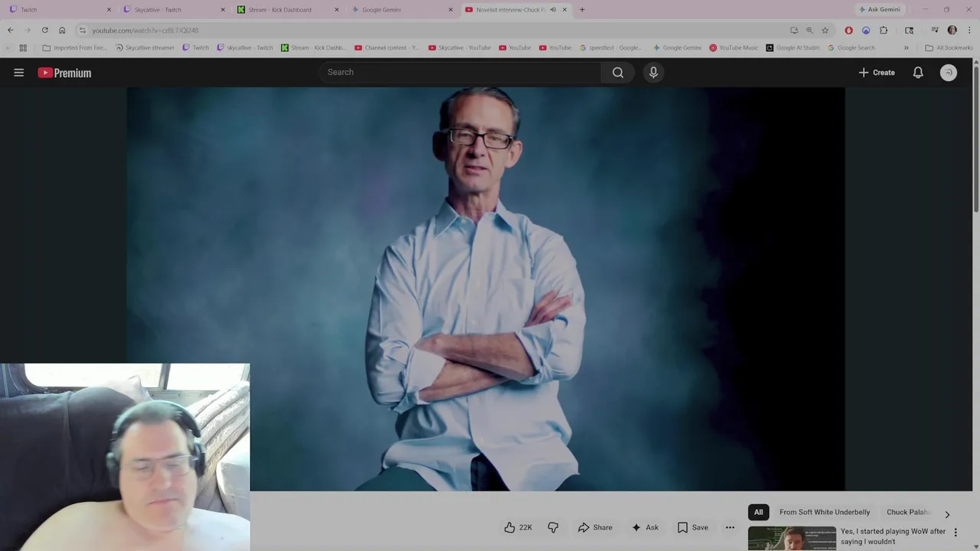980x551 pixels.
Task: Open the zoom magnifier in address bar
Action: [809, 31]
